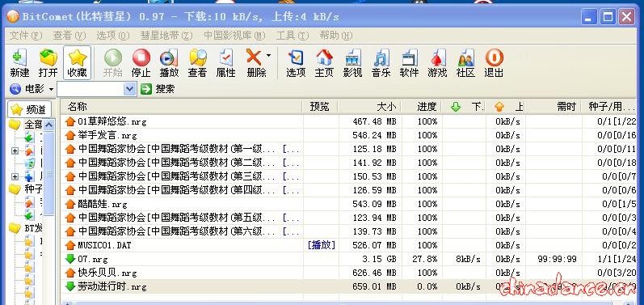This screenshot has height=305, width=644.
Task: Open the 音乐 music icon
Action: 381,63
